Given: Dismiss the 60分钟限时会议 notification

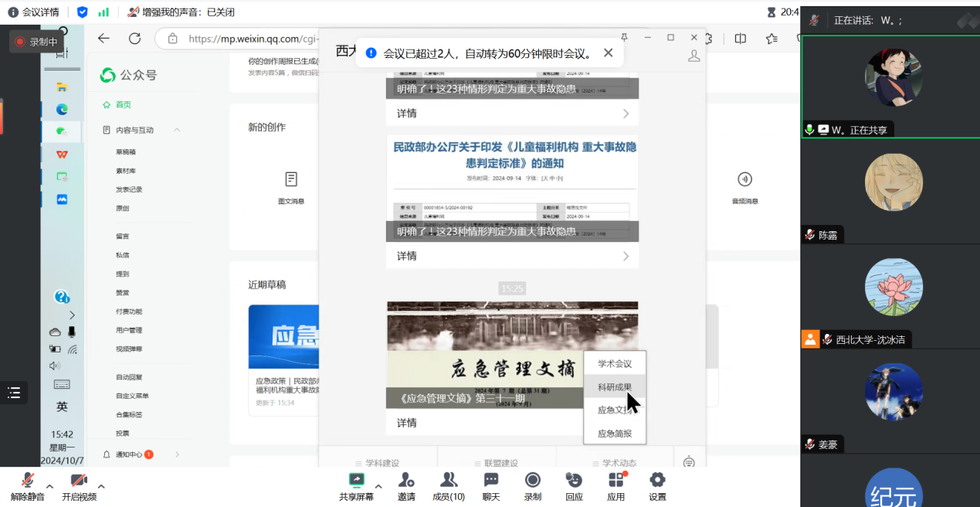Looking at the screenshot, I should pyautogui.click(x=608, y=53).
